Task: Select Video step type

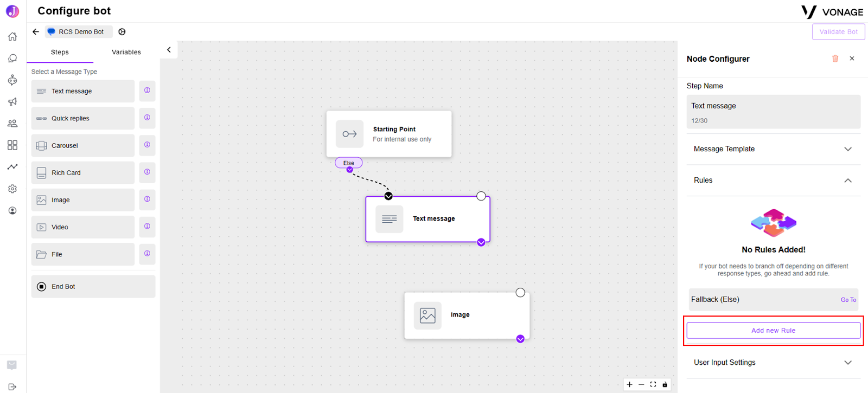Action: pos(82,227)
